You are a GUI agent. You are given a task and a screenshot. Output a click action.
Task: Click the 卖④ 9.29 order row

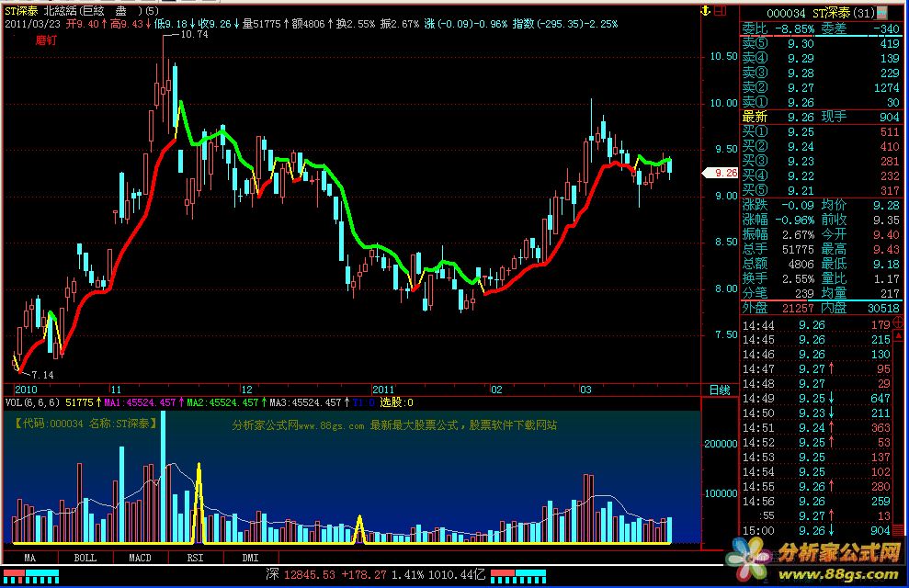click(820, 59)
